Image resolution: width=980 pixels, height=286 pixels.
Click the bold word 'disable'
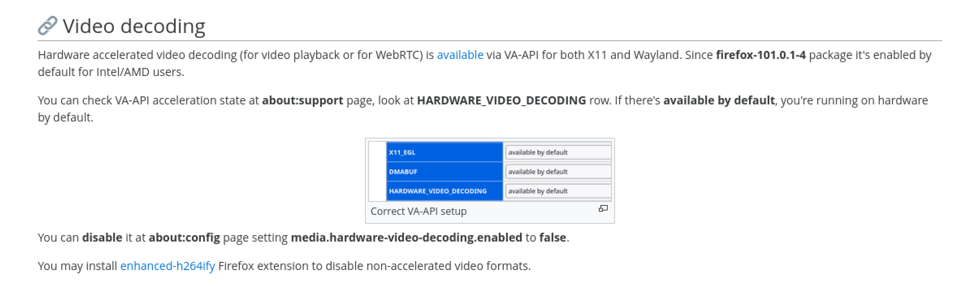(x=102, y=238)
